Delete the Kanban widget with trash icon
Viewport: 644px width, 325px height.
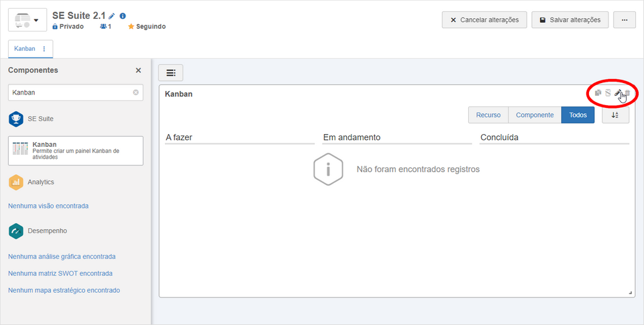pos(627,93)
